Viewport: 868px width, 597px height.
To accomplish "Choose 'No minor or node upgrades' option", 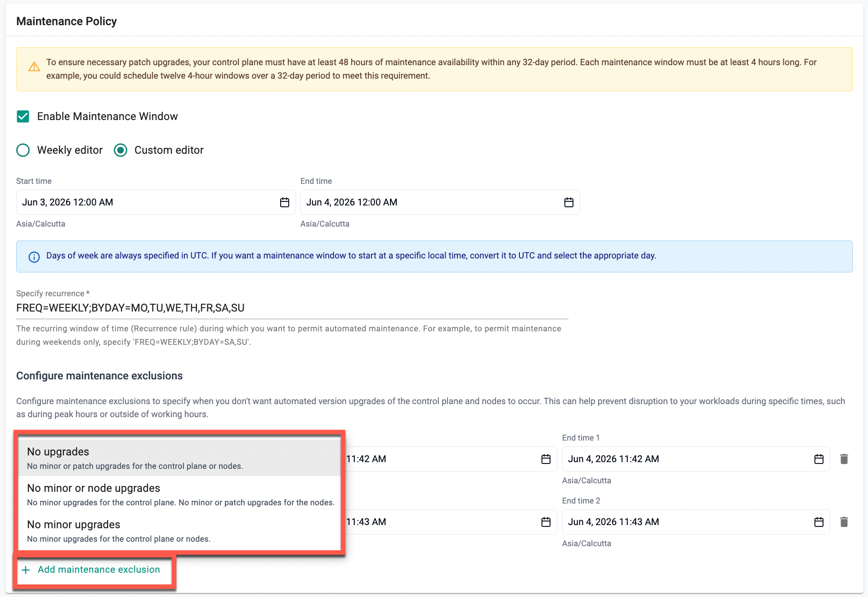I will click(x=179, y=494).
